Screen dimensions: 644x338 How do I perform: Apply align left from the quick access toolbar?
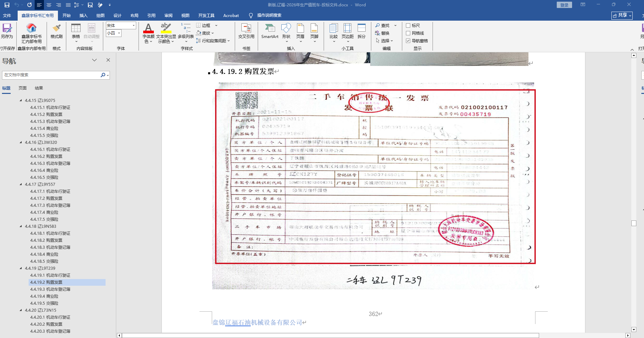pyautogui.click(x=39, y=5)
